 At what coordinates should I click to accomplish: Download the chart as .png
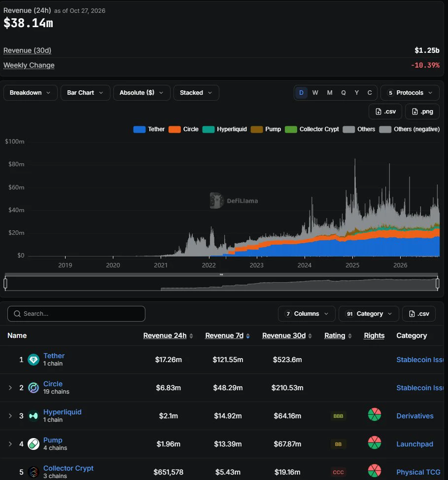point(422,111)
